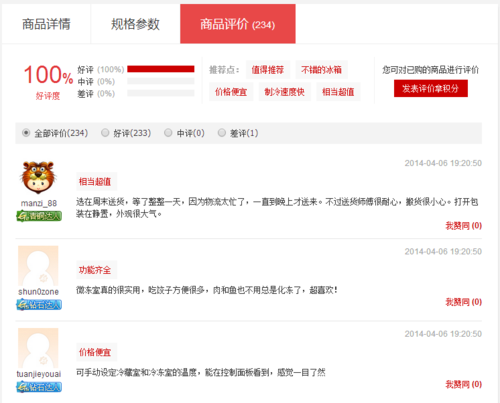Image resolution: width=500 pixels, height=403 pixels.
Task: Open the 商品详情 tab
Action: point(46,24)
